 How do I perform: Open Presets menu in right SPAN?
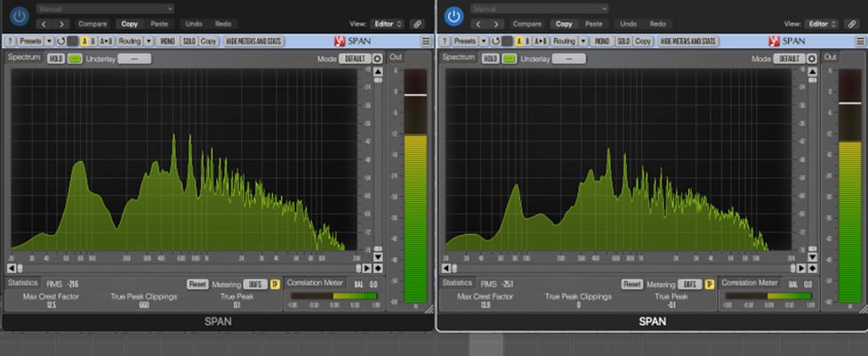click(465, 42)
